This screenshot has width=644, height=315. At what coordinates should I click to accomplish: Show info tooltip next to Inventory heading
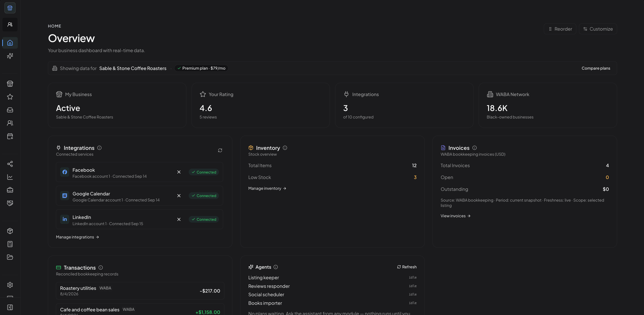click(x=285, y=148)
